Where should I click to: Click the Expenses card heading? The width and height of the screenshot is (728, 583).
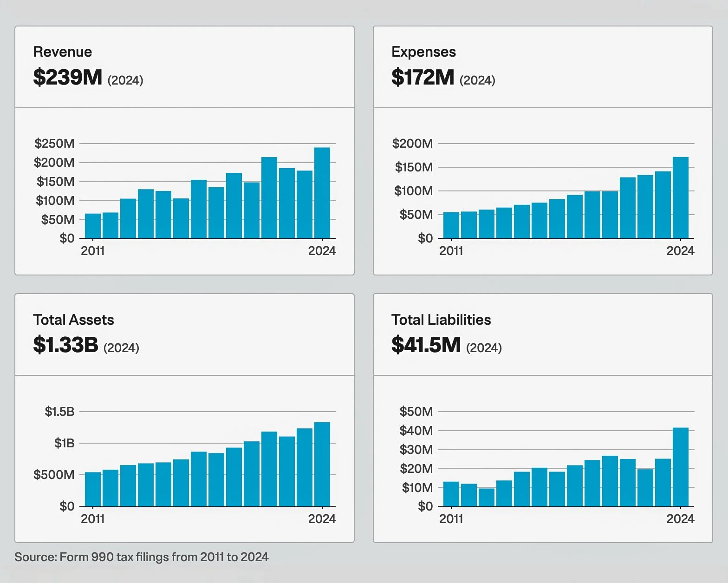click(424, 52)
